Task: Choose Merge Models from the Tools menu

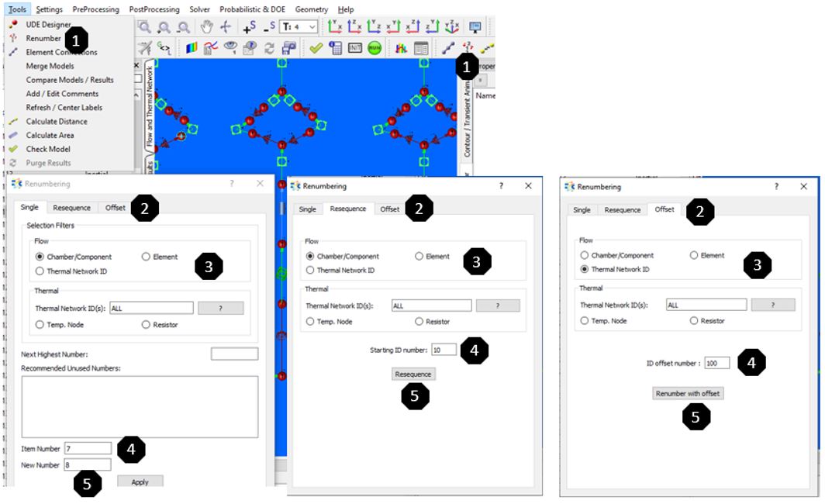Action: tap(50, 66)
